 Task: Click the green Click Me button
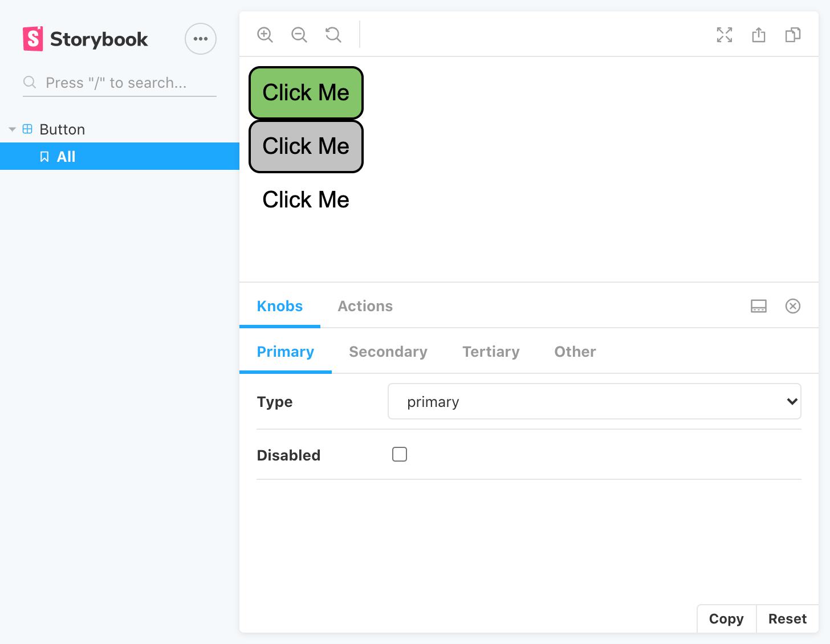click(x=306, y=92)
